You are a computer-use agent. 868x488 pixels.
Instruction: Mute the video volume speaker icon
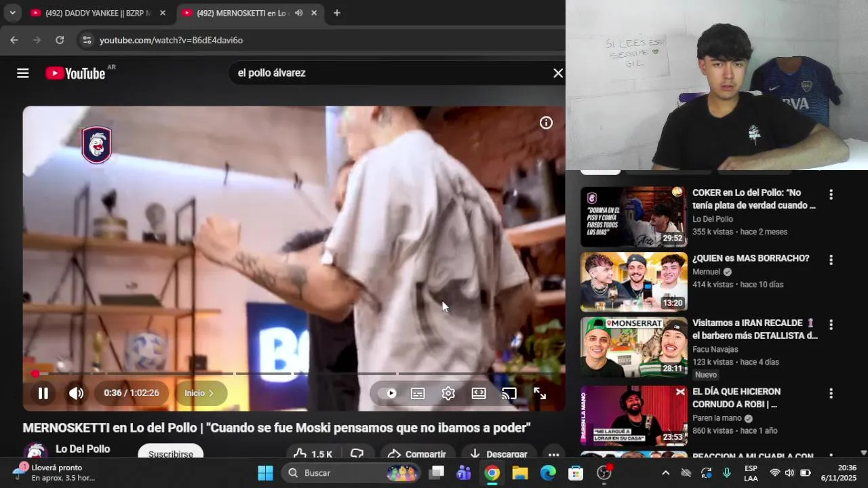coord(76,393)
